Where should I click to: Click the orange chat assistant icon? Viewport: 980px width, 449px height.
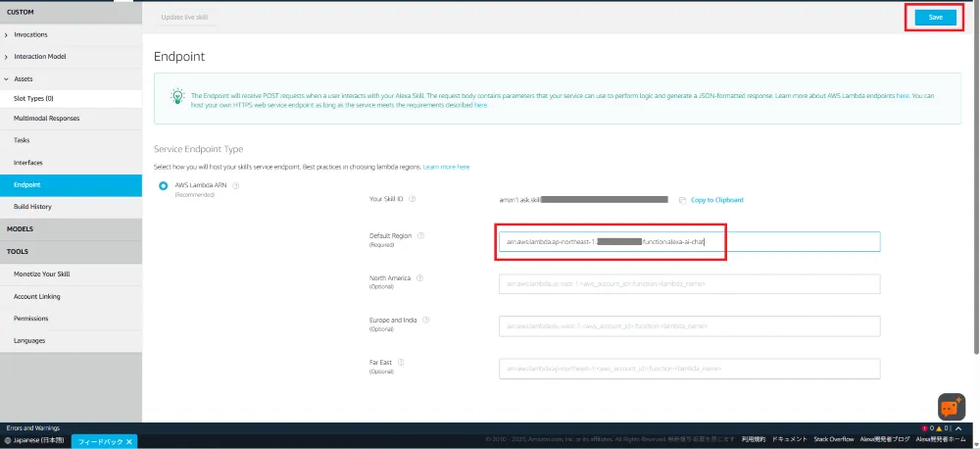point(951,406)
